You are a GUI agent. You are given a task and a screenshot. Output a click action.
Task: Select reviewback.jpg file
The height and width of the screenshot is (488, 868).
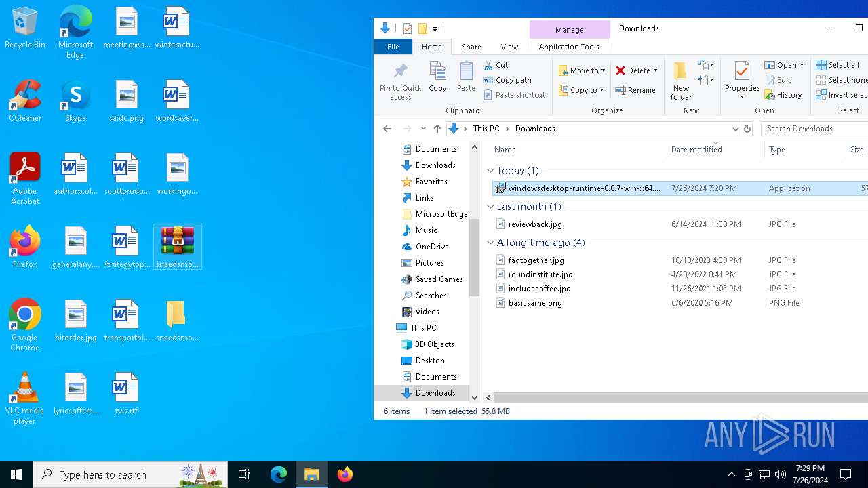click(x=535, y=224)
